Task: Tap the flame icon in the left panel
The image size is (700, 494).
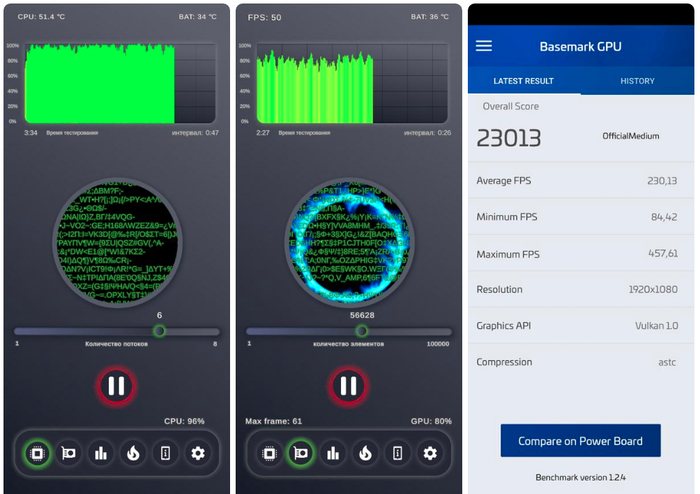Action: (x=133, y=453)
